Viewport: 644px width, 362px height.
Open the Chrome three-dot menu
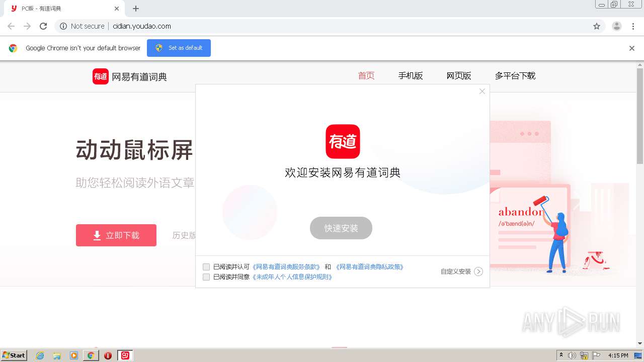(x=633, y=26)
